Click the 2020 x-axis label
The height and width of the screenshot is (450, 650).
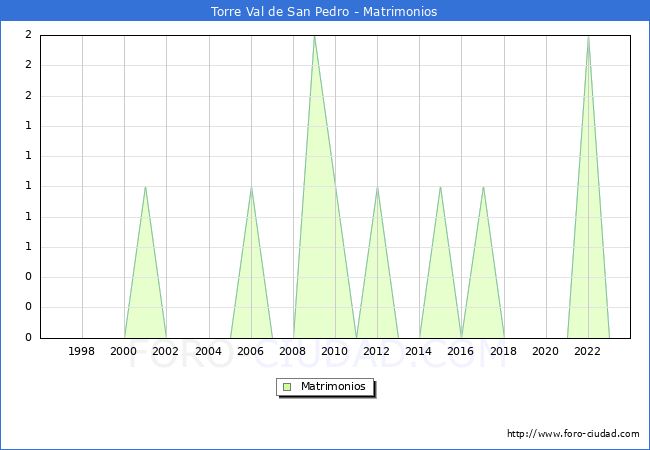point(546,351)
